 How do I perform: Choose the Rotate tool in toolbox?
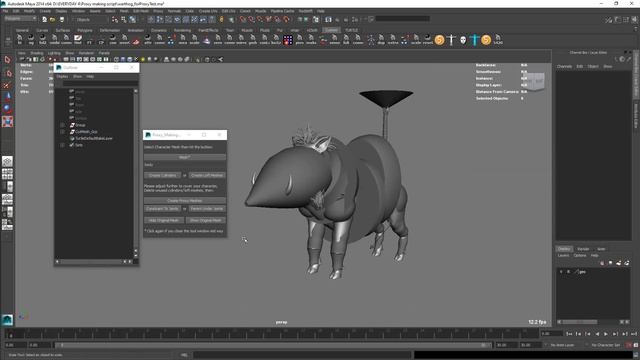7,109
